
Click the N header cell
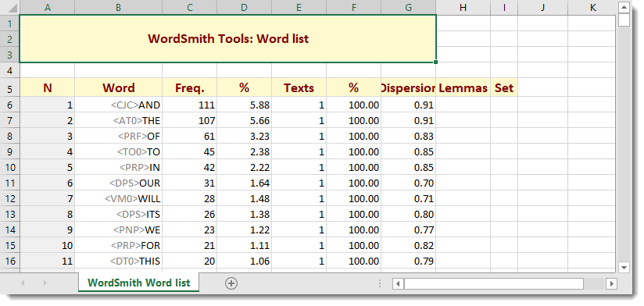click(x=47, y=87)
